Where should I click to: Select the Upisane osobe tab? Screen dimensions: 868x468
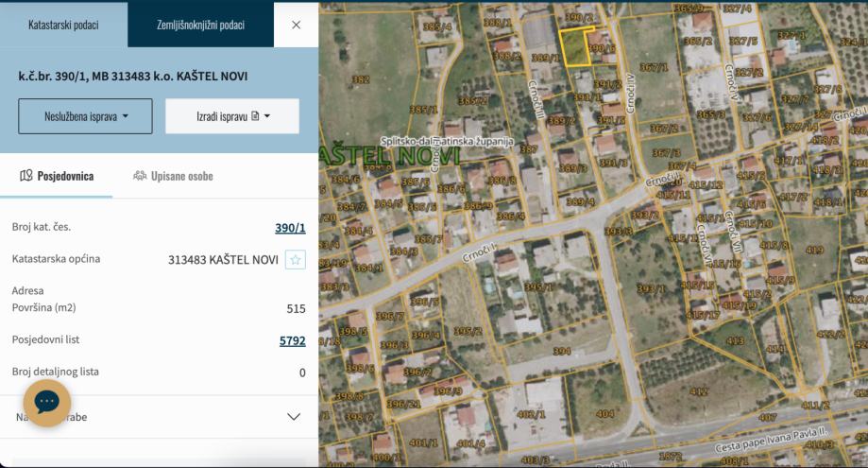coord(173,176)
